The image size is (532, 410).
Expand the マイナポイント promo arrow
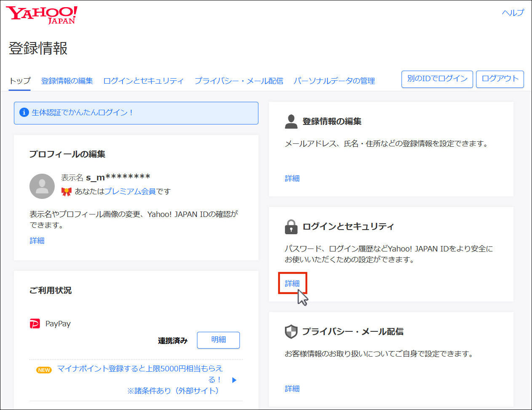[x=234, y=380]
